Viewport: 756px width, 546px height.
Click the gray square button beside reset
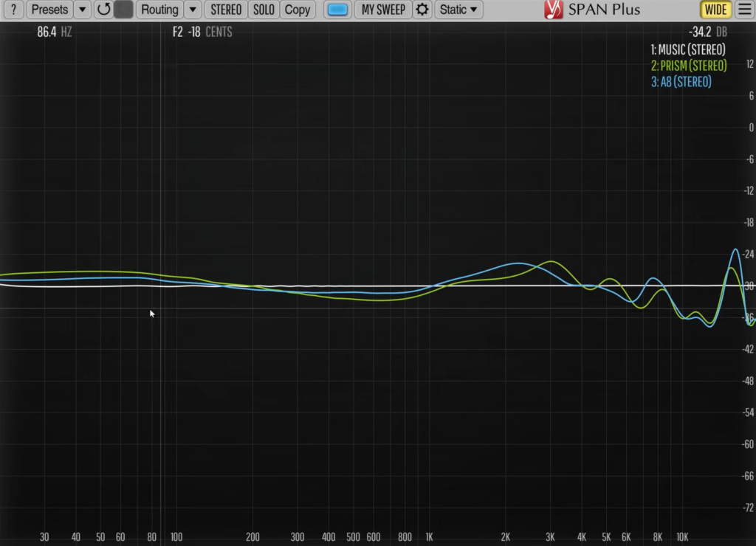click(x=124, y=10)
